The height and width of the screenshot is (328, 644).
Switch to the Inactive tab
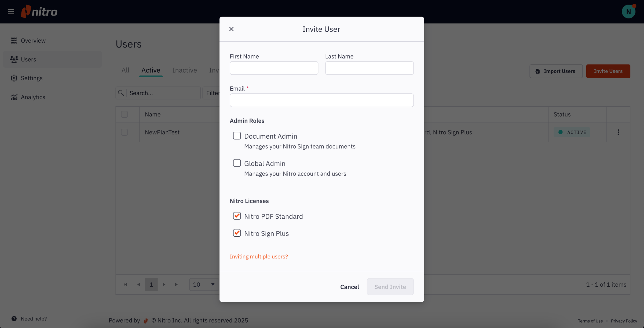[184, 70]
